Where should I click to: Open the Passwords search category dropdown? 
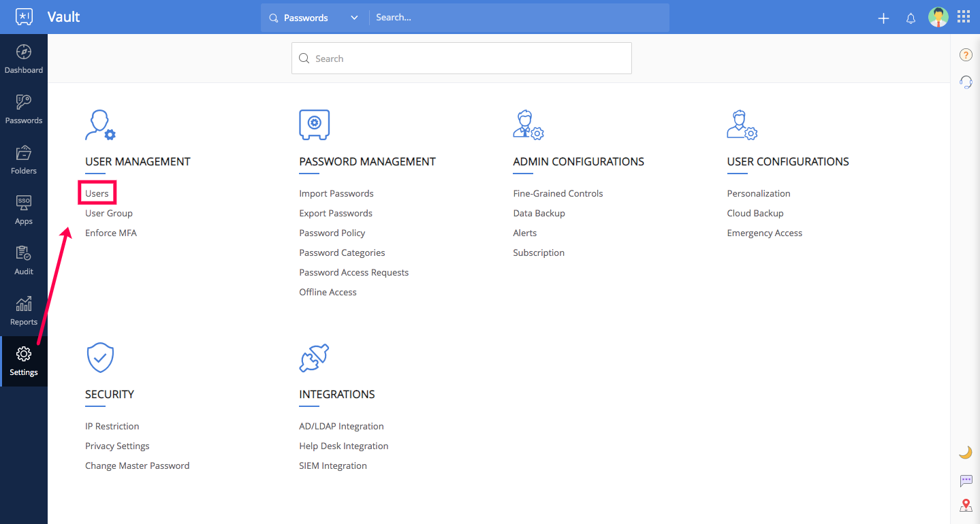click(x=353, y=17)
